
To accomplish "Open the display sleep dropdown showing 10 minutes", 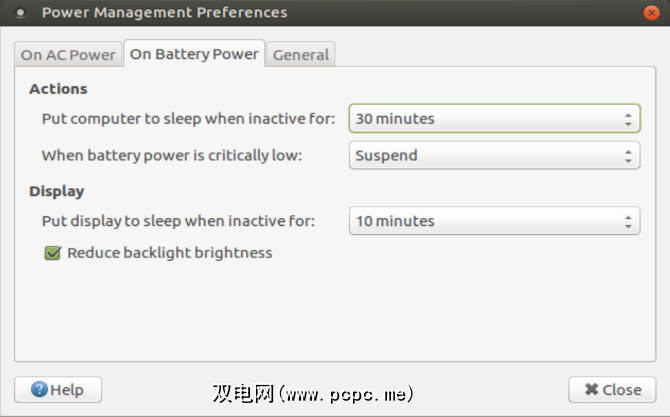I will tap(494, 221).
